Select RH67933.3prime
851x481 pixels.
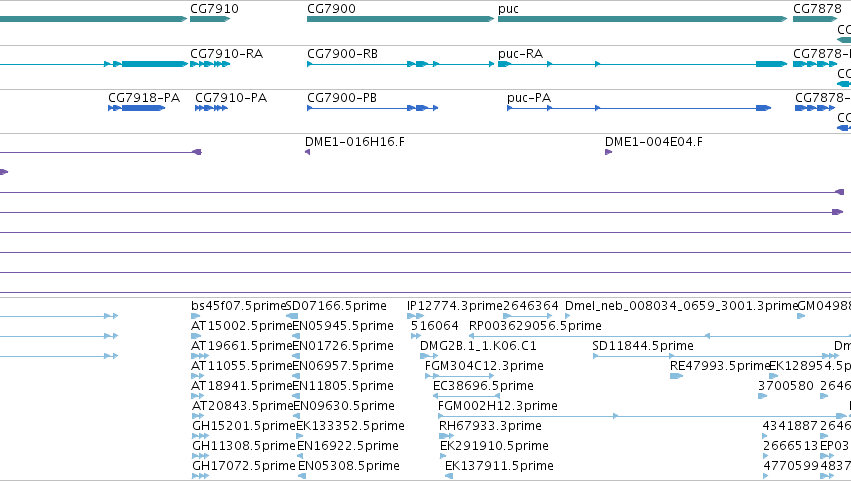pyautogui.click(x=490, y=426)
